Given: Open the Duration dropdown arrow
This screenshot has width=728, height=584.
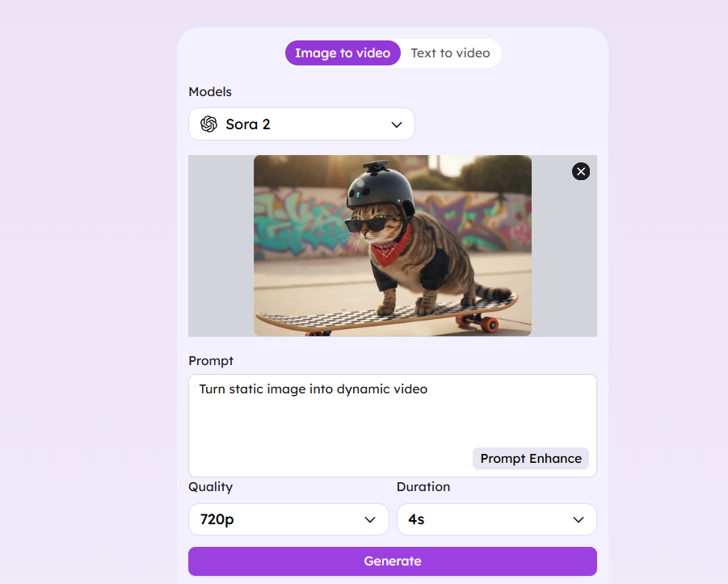Looking at the screenshot, I should 579,519.
